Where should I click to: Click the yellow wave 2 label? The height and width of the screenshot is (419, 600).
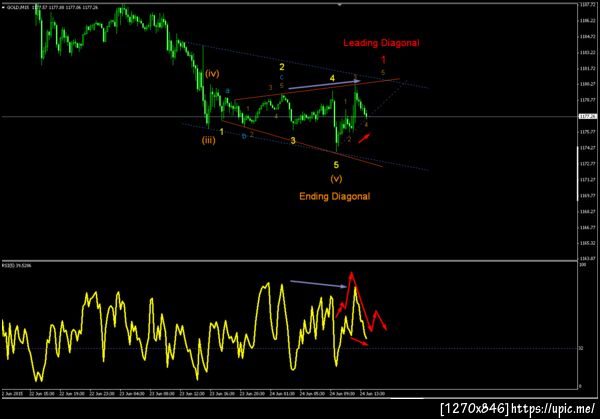click(x=282, y=67)
